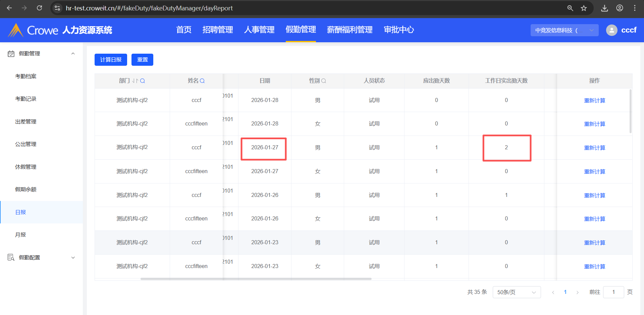Open the browser downloads icon
This screenshot has width=644, height=315.
[x=604, y=8]
